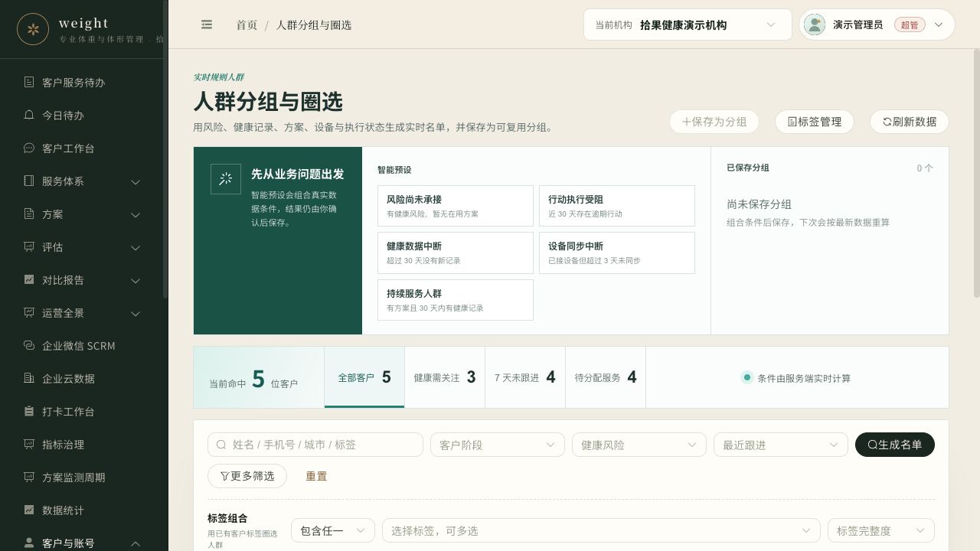This screenshot has width=980, height=551.
Task: Switch to the 7 天未跟进 tab
Action: click(525, 377)
